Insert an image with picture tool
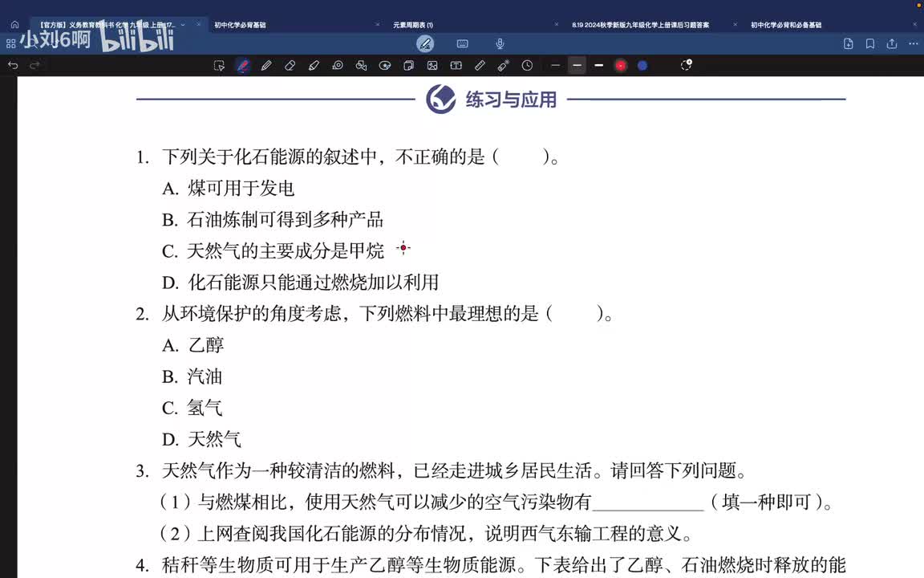 coord(432,66)
